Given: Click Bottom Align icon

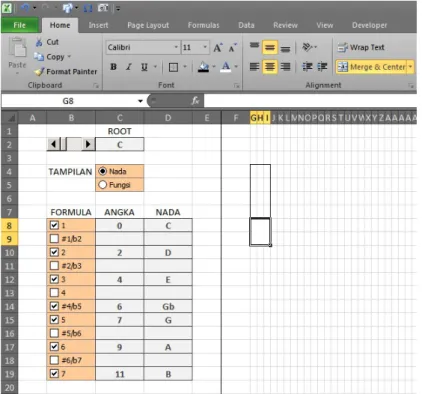Looking at the screenshot, I should pyautogui.click(x=285, y=48).
